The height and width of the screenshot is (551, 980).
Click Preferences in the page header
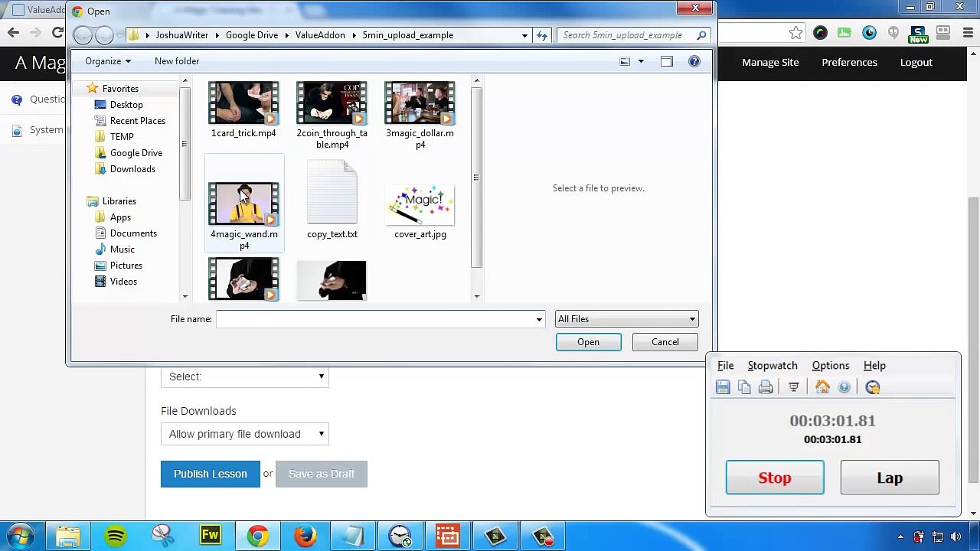(x=849, y=62)
